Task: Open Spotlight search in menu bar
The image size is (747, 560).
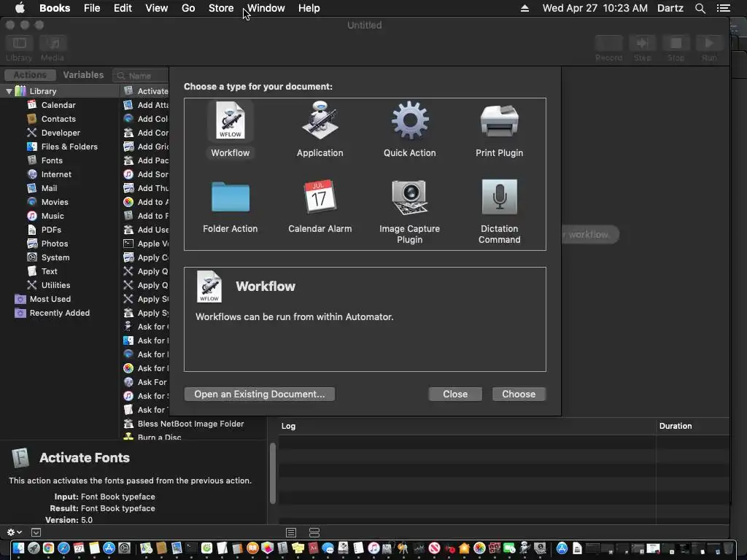Action: 700,8
